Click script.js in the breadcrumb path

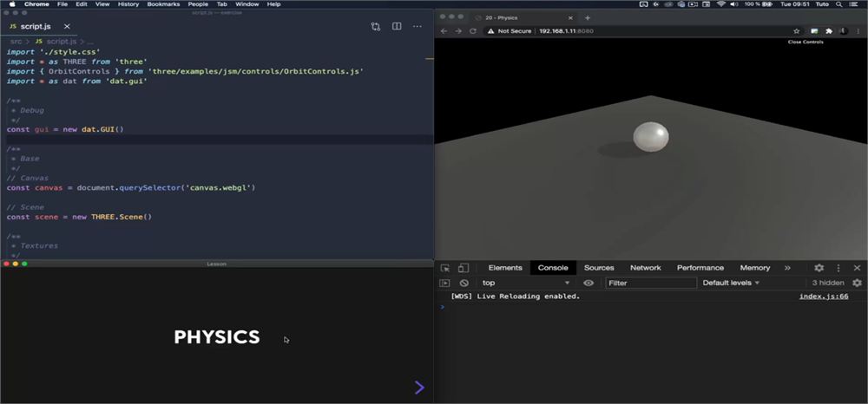pyautogui.click(x=62, y=42)
